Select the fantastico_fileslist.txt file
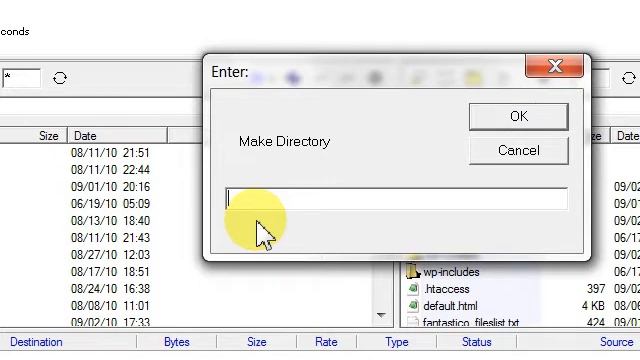 click(x=471, y=322)
